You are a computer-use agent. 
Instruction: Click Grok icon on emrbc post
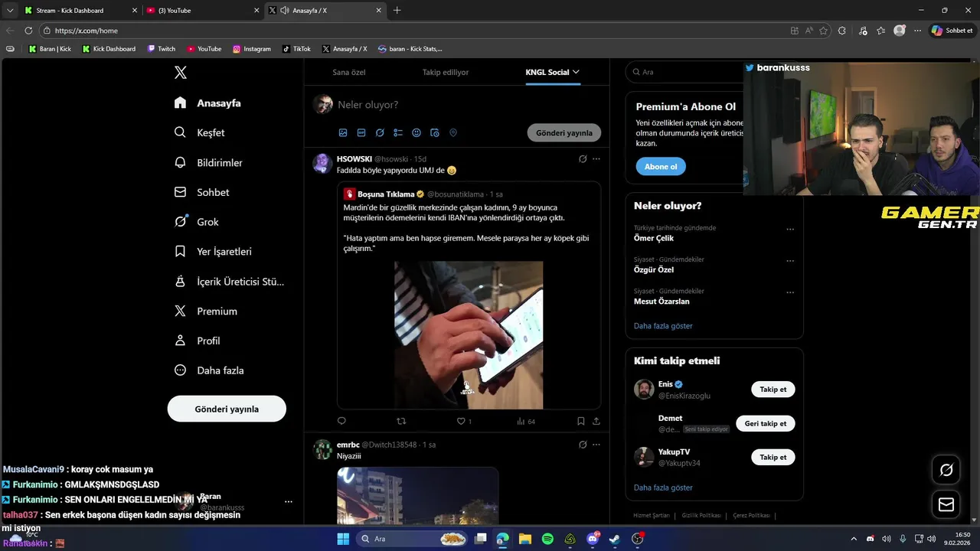pyautogui.click(x=583, y=445)
